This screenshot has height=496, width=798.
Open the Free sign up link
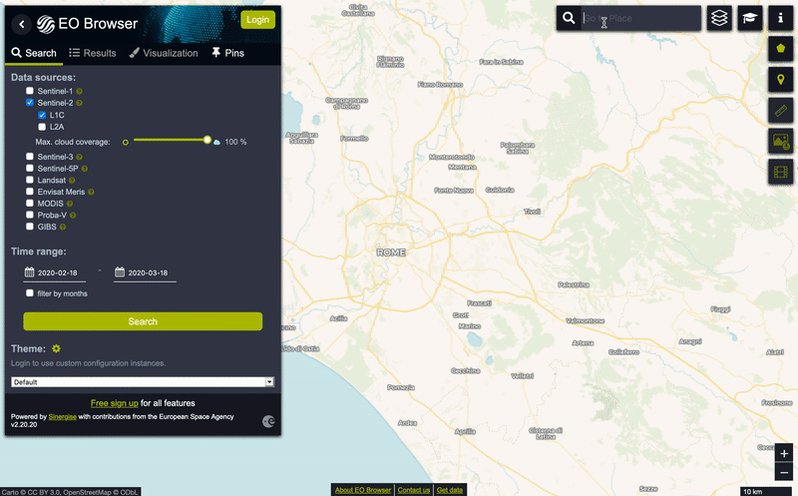[115, 403]
